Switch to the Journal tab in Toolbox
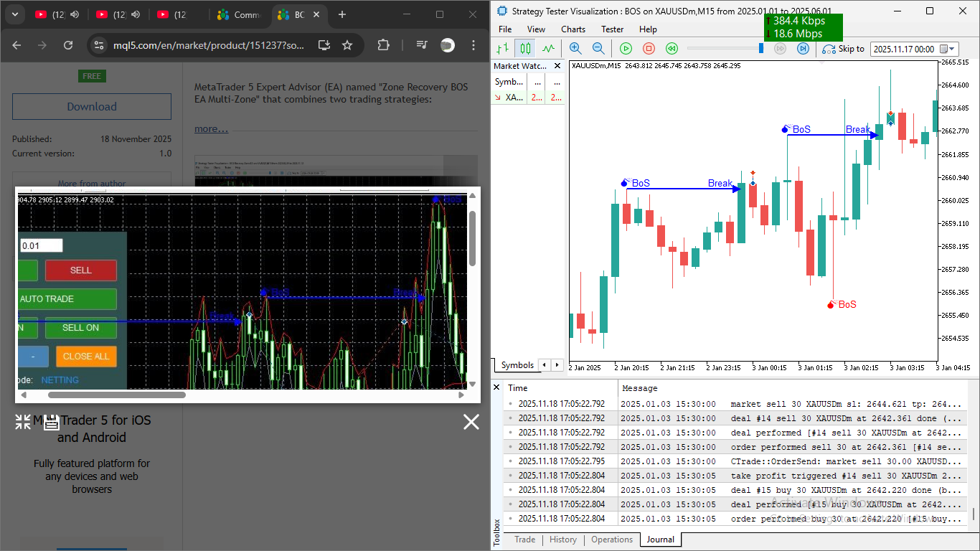The height and width of the screenshot is (551, 980). click(660, 540)
